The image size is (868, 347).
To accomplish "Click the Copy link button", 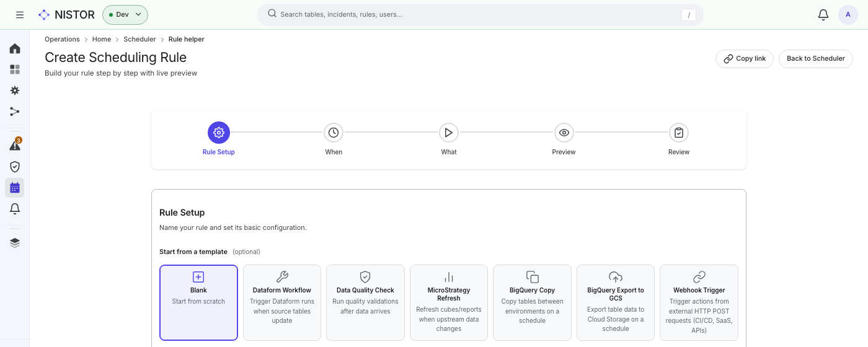I will (x=745, y=58).
